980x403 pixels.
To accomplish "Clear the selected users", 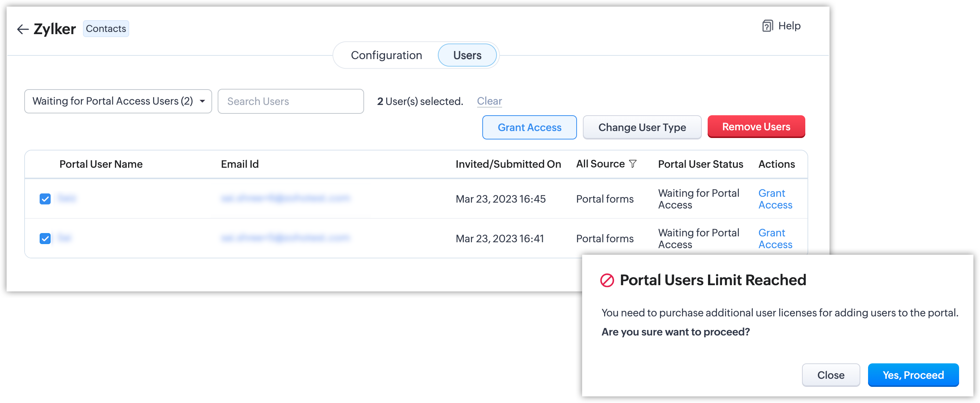I will click(x=489, y=101).
